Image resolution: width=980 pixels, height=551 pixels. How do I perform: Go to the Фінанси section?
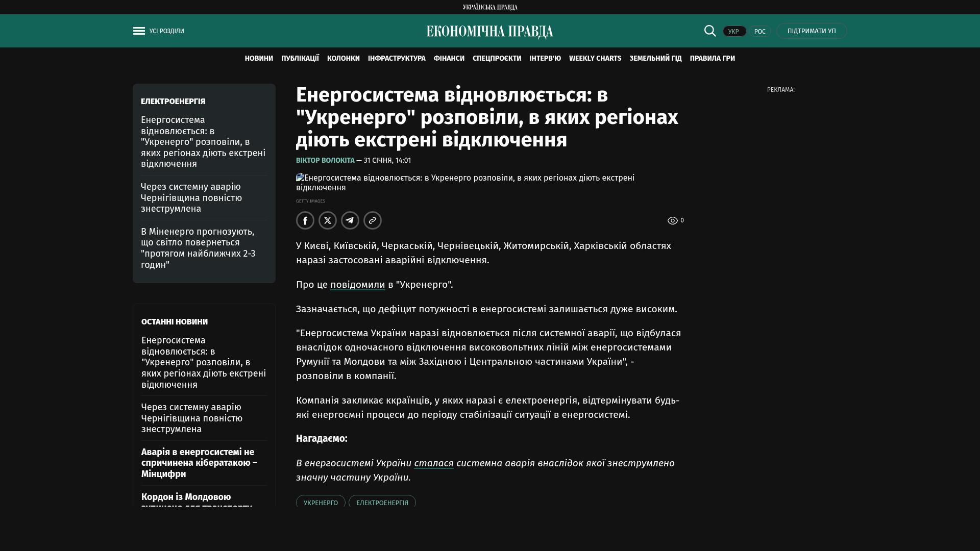(449, 59)
